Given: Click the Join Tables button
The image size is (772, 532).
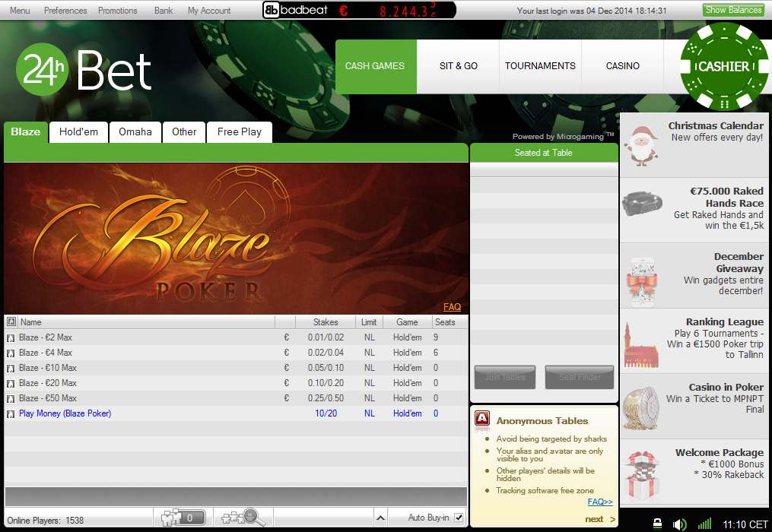Looking at the screenshot, I should click(505, 378).
